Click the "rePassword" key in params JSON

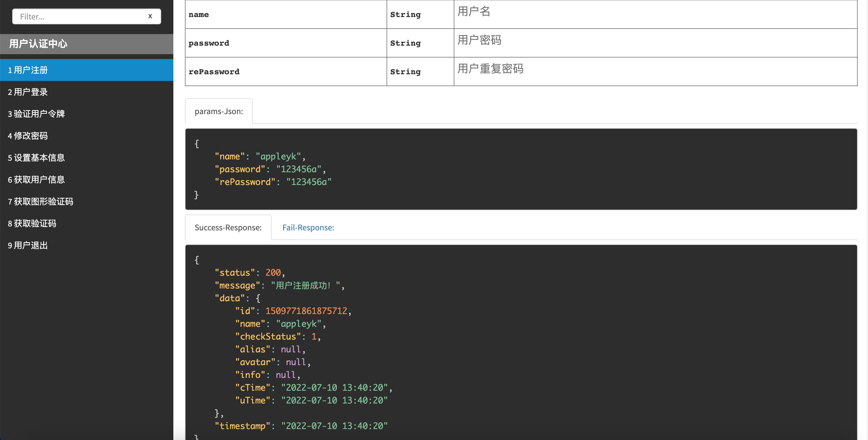(245, 182)
